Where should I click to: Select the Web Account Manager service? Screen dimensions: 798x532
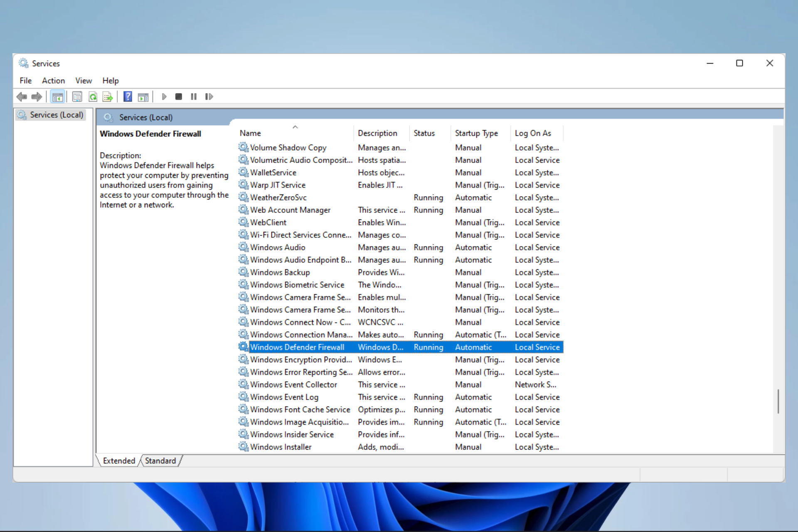tap(400, 210)
